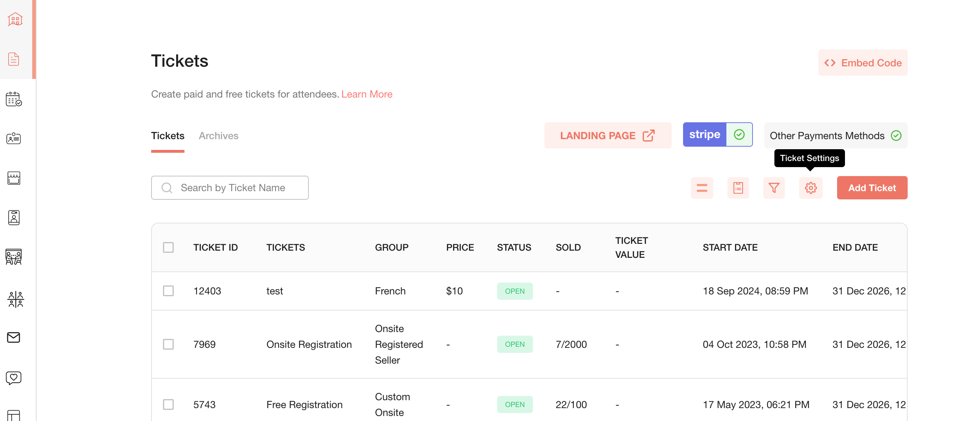Open the networking people grid icon in the sidebar

pyautogui.click(x=15, y=299)
